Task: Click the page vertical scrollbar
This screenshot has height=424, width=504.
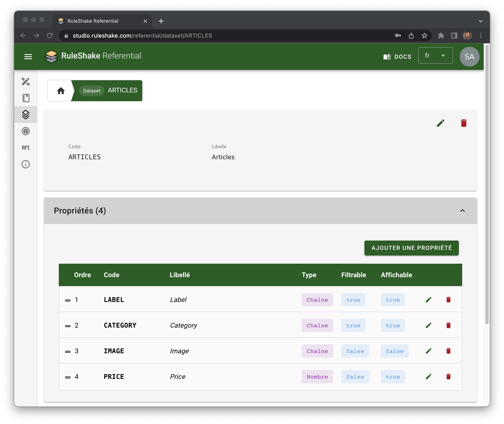Action: [487, 185]
